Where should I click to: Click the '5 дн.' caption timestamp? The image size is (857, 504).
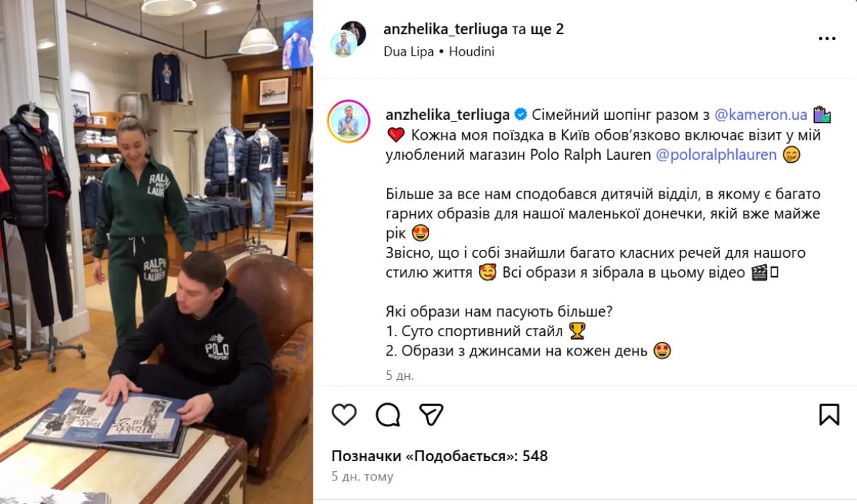[x=400, y=376]
